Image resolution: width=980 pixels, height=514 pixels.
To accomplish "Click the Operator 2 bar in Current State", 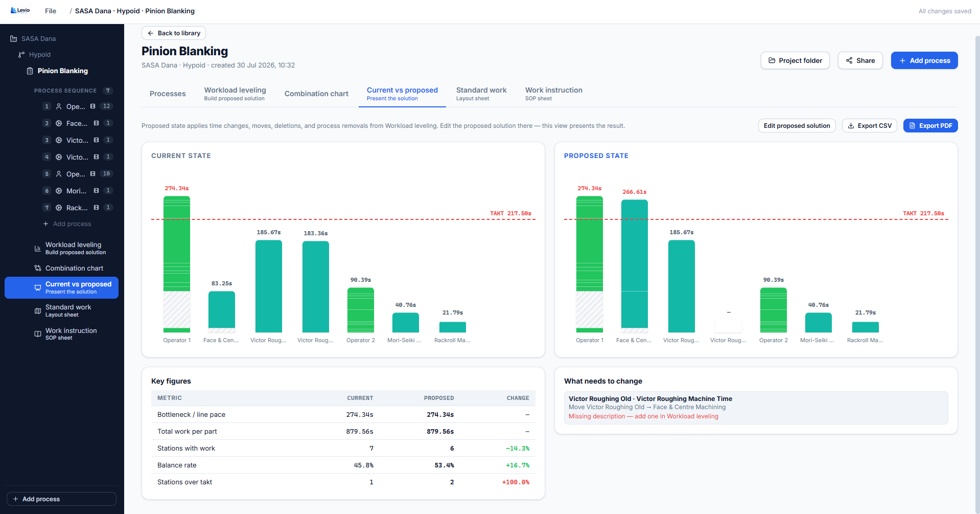I will pyautogui.click(x=361, y=310).
